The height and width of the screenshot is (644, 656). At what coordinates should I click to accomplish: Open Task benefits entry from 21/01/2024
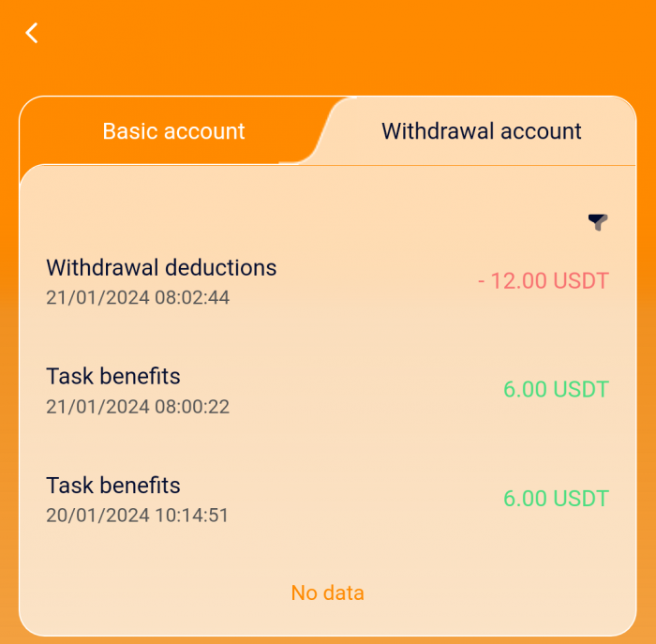tap(113, 376)
